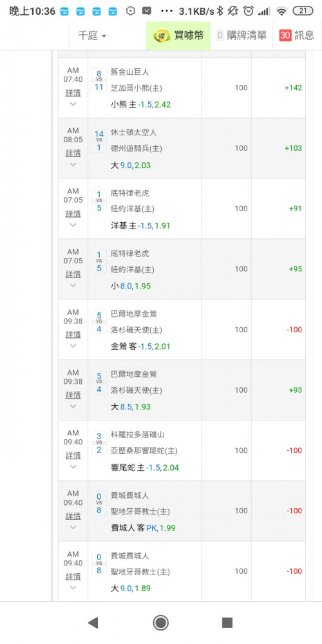Tap the Android home circle button
This screenshot has width=322, height=644.
tap(161, 623)
